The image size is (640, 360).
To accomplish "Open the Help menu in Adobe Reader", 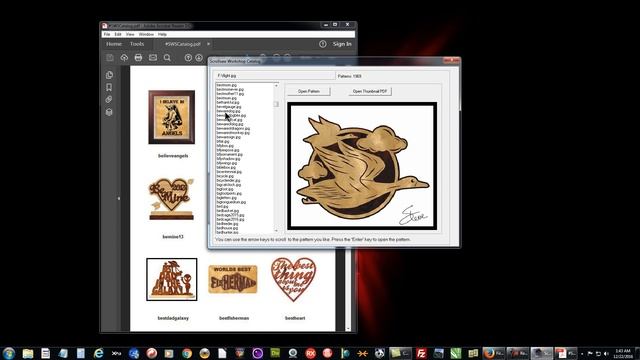I will 162,34.
